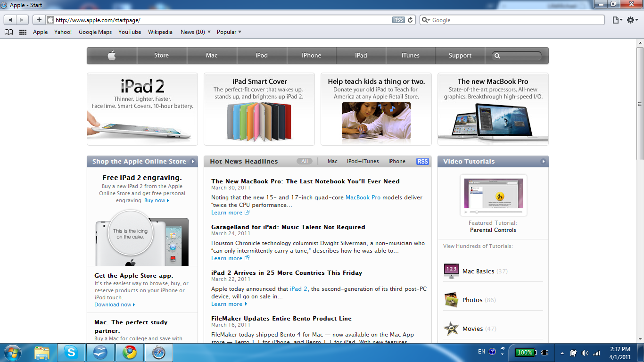Viewport: 644px width, 362px height.
Task: Open the iPad Smart Cover promo tile
Action: (259, 109)
